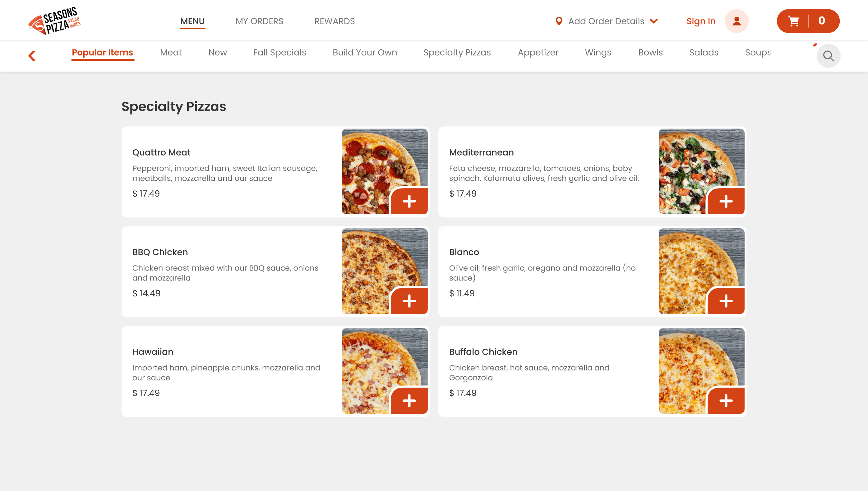The image size is (868, 491).
Task: Add Mediterranean pizza using plus icon
Action: (x=726, y=201)
